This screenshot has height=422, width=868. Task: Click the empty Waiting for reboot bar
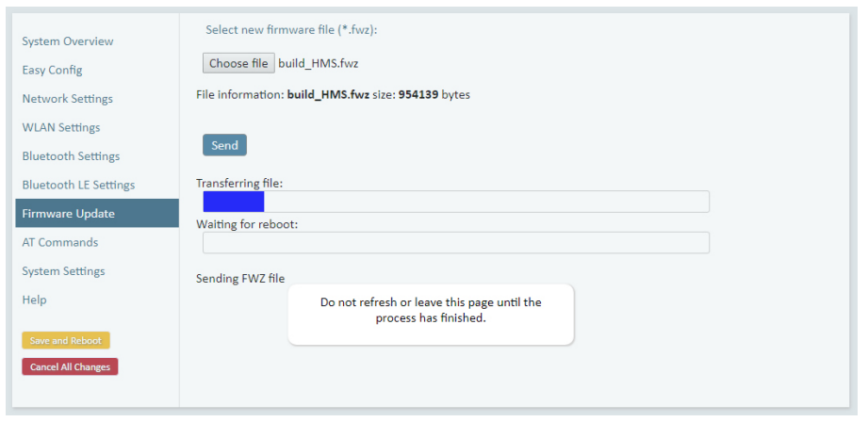(456, 243)
